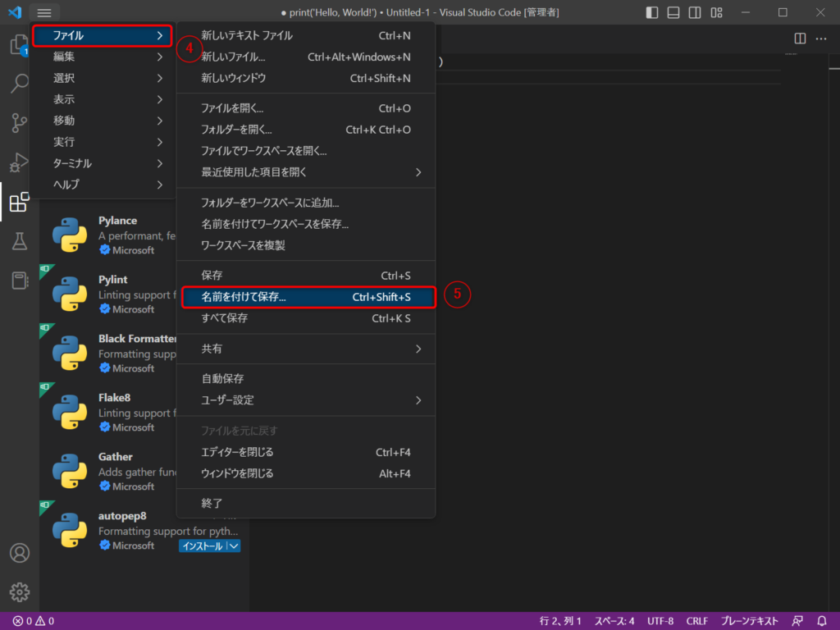Screen dimensions: 840x630
Task: Toggle 自動保存 menu entry
Action: pos(306,379)
